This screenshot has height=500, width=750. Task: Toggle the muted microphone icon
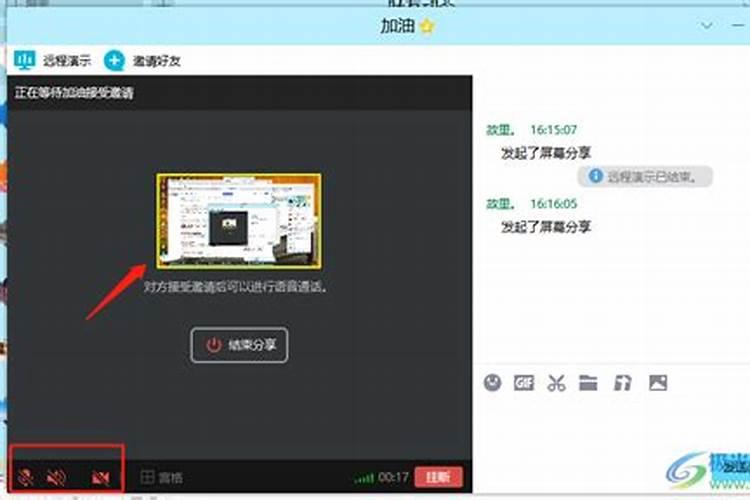(25, 477)
